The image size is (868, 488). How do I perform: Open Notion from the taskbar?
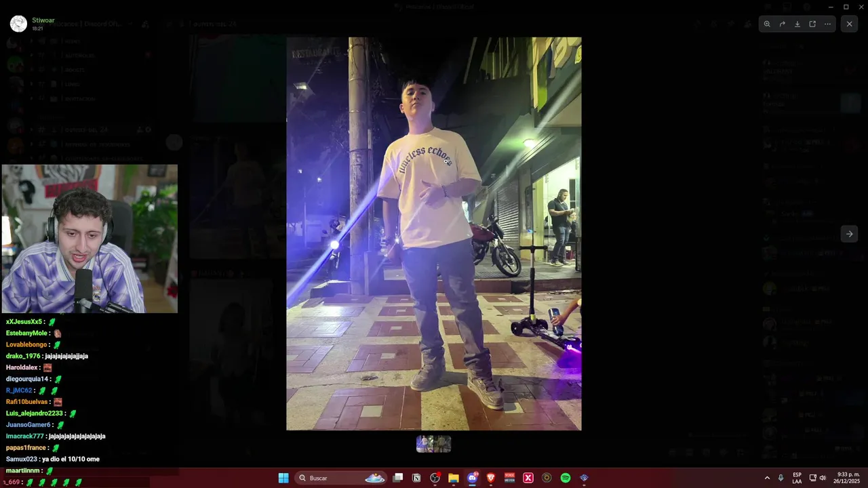click(x=416, y=478)
